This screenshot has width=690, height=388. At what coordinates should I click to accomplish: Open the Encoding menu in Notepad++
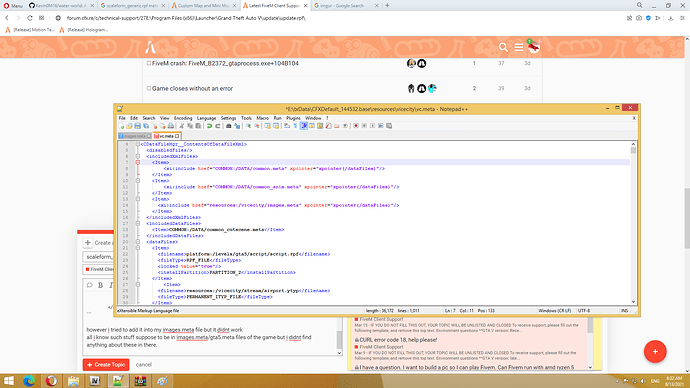pyautogui.click(x=183, y=118)
